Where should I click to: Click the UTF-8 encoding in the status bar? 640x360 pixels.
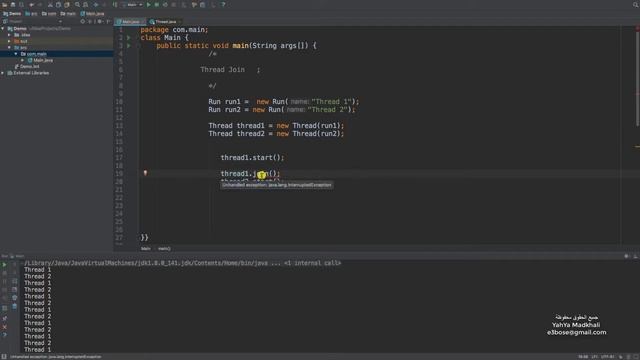coord(608,357)
